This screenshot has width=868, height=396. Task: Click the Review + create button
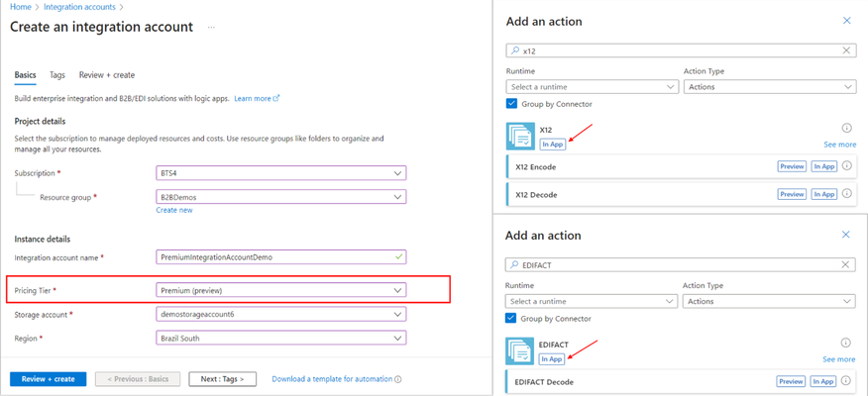pyautogui.click(x=49, y=379)
